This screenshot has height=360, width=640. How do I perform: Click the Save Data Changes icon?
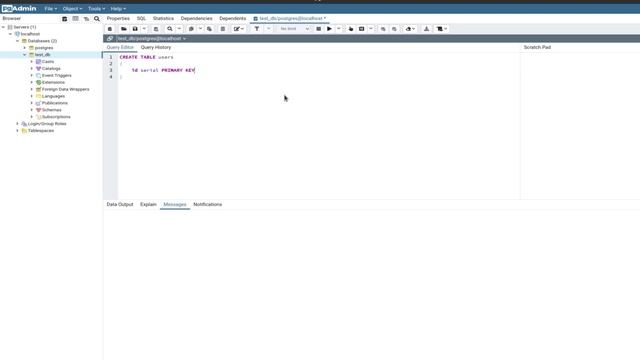(156, 29)
